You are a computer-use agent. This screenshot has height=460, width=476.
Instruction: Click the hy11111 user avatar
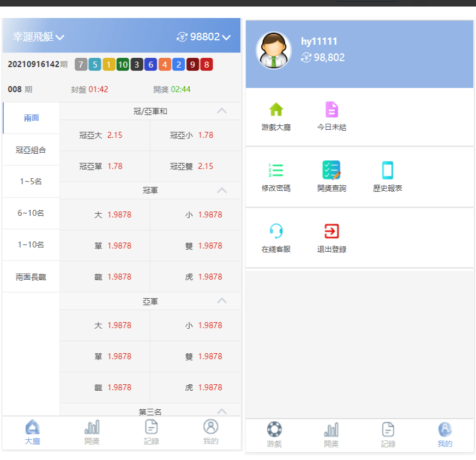274,50
